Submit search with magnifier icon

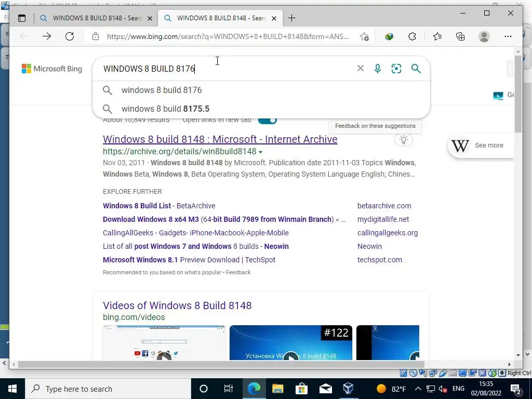tap(416, 69)
